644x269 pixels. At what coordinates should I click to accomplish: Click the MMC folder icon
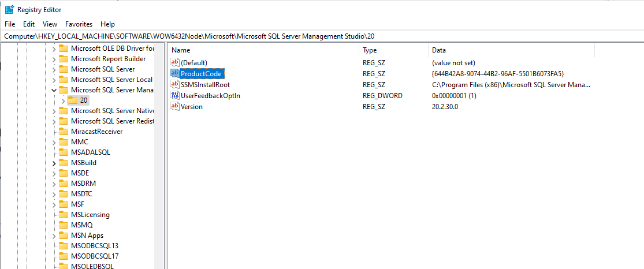tap(64, 142)
